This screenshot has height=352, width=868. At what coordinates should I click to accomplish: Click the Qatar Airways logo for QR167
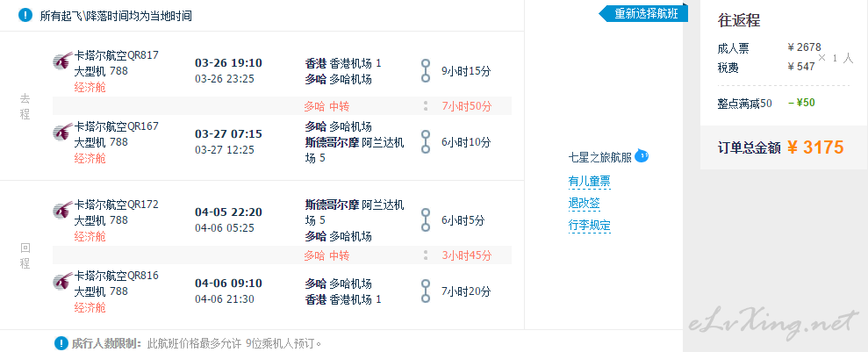(62, 132)
